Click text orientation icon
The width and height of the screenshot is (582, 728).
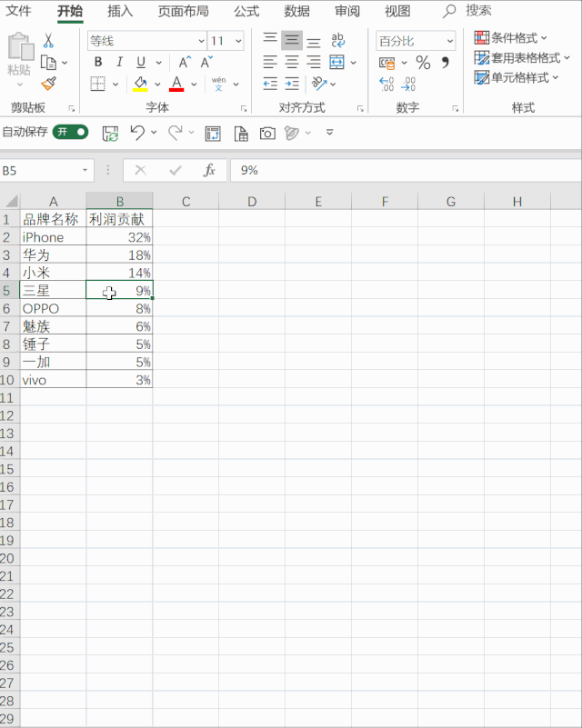coord(319,84)
